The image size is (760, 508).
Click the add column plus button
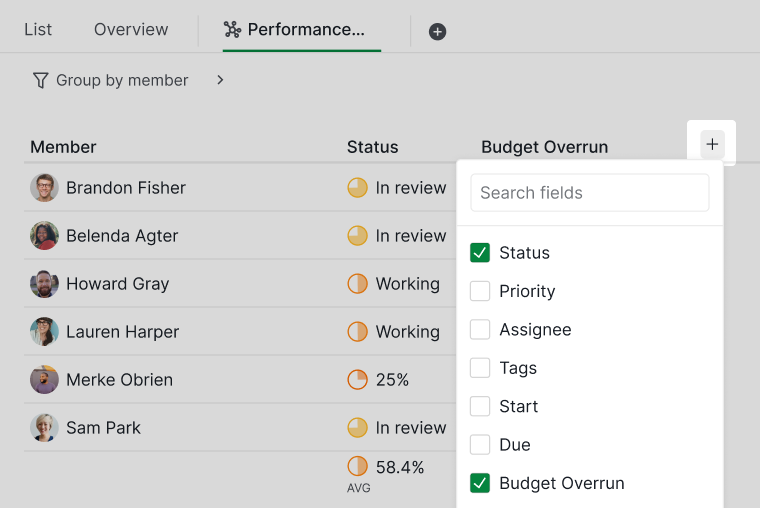(x=712, y=145)
